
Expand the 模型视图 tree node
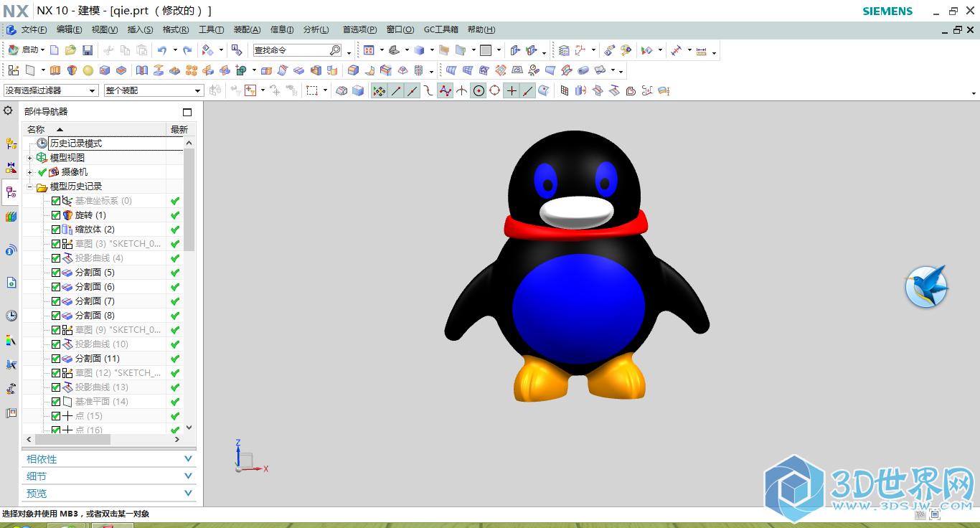pos(29,158)
